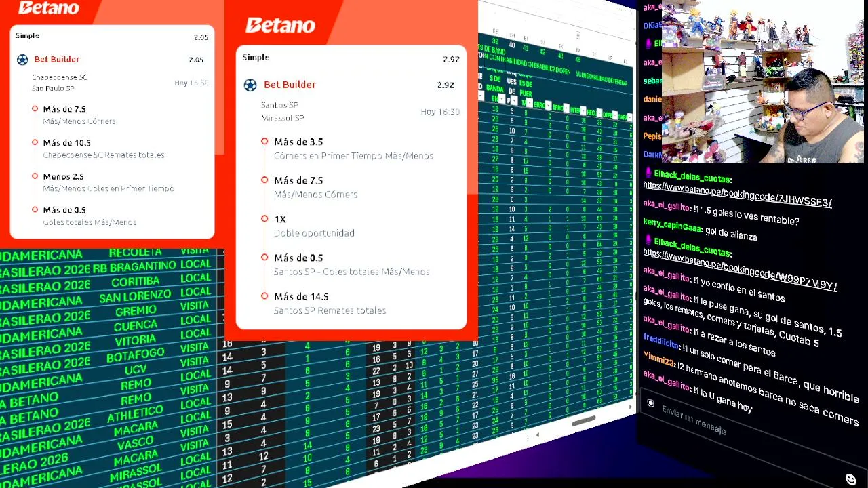Click the Yimmi23 username in chat
The image size is (868, 488).
(x=657, y=360)
